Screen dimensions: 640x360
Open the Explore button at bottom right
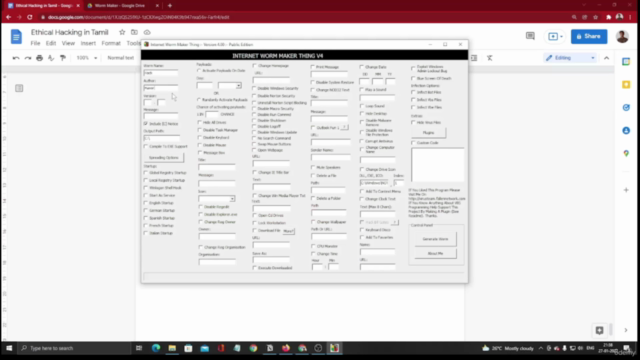click(x=599, y=330)
